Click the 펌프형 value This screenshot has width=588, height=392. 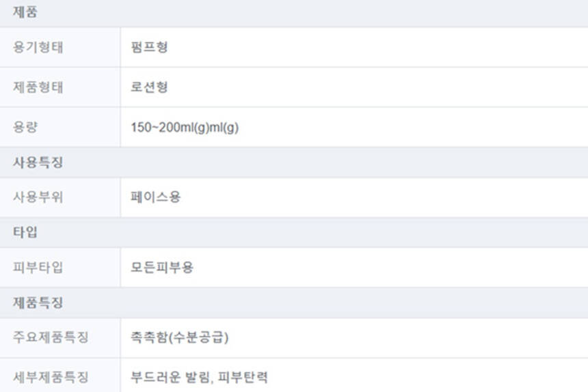point(149,47)
